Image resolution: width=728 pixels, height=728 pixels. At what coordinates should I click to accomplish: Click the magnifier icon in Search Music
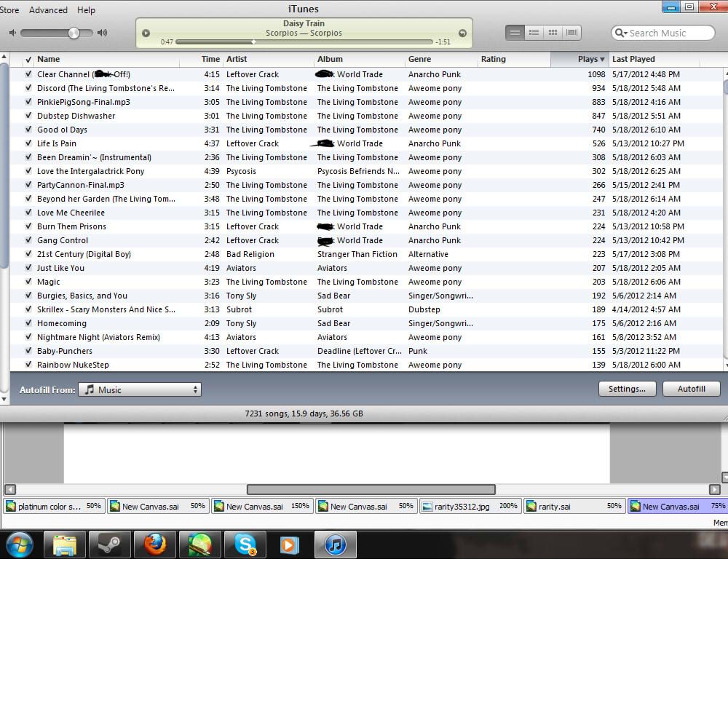tap(620, 33)
